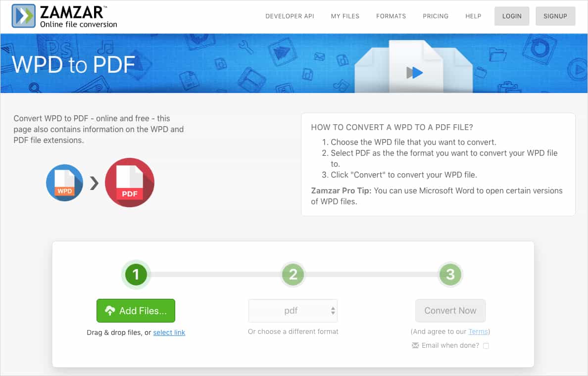This screenshot has height=376, width=588.
Task: Click the 'Email when done?' label
Action: coord(450,345)
